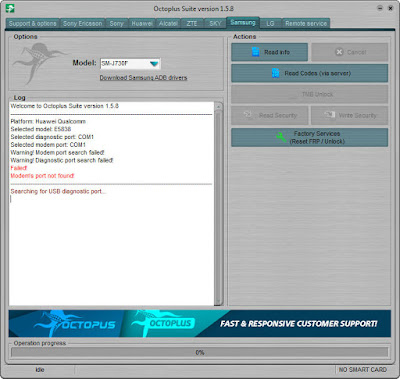400x379 pixels.
Task: Open Download Samsung ADB drivers link
Action: 143,78
